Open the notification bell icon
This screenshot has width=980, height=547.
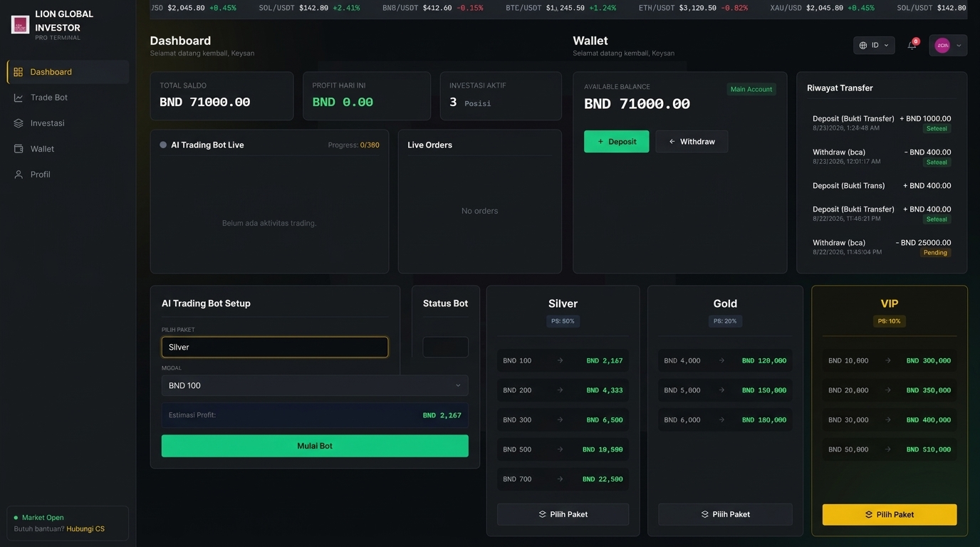coord(912,46)
